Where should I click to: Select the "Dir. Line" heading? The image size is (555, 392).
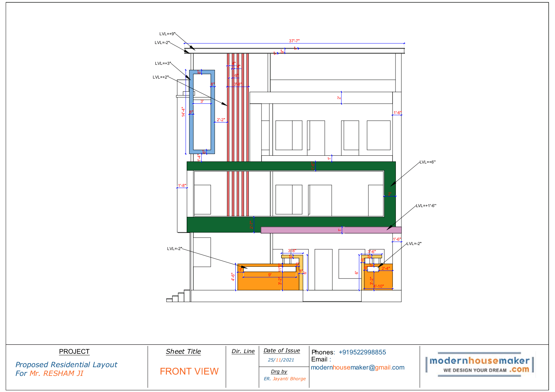[243, 351]
